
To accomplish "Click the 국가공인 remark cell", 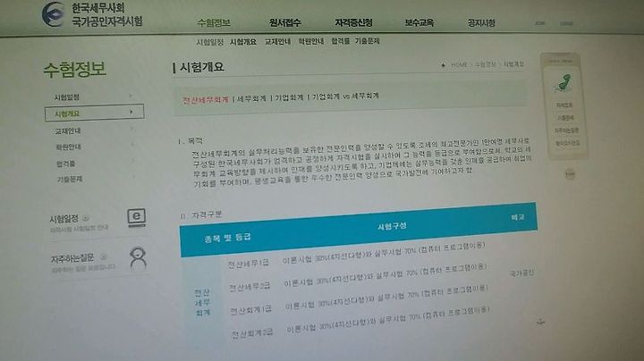I will pyautogui.click(x=521, y=273).
